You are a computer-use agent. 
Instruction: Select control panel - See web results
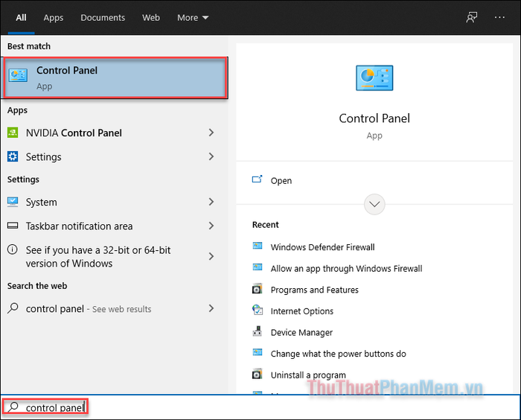point(89,308)
